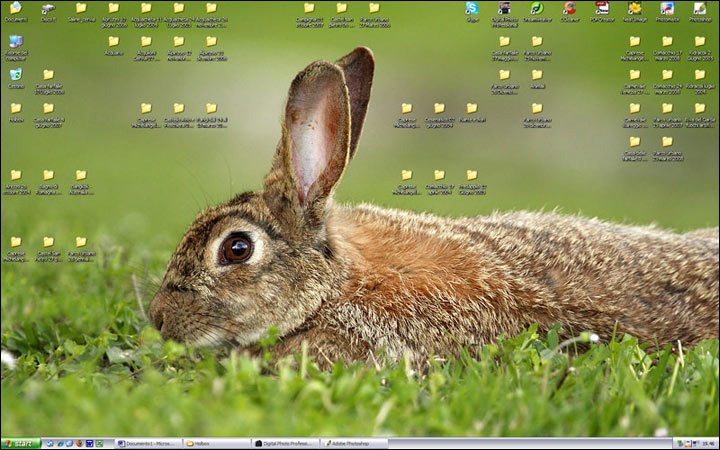Switch to Adobe Photoshop taskbar button
Image resolution: width=720 pixels, height=450 pixels.
tap(354, 444)
